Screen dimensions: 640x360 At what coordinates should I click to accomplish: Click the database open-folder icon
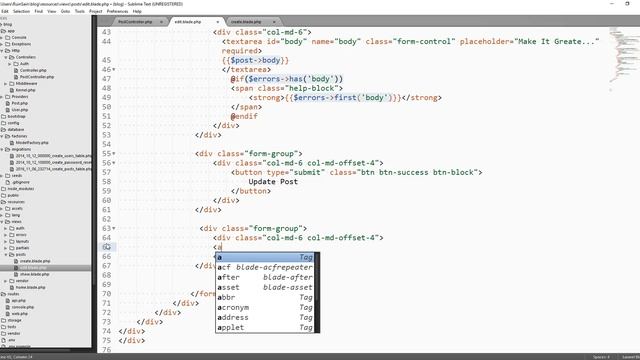click(x=4, y=129)
